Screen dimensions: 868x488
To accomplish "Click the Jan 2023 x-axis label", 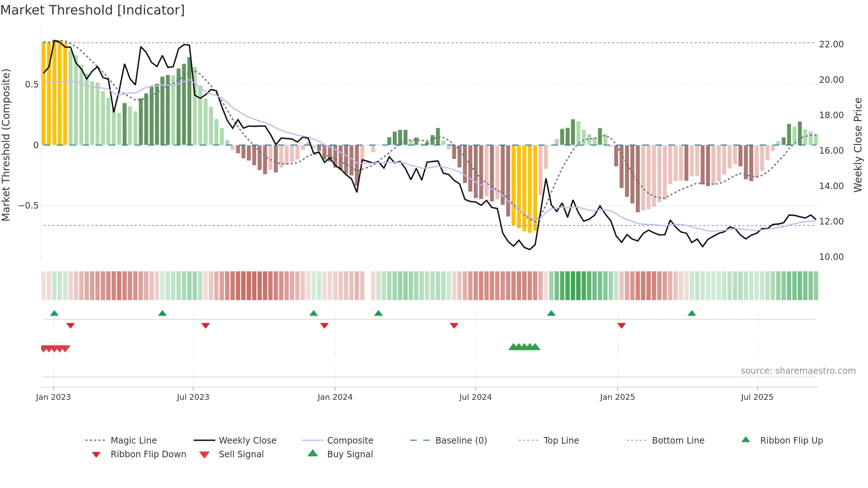I will pos(54,397).
